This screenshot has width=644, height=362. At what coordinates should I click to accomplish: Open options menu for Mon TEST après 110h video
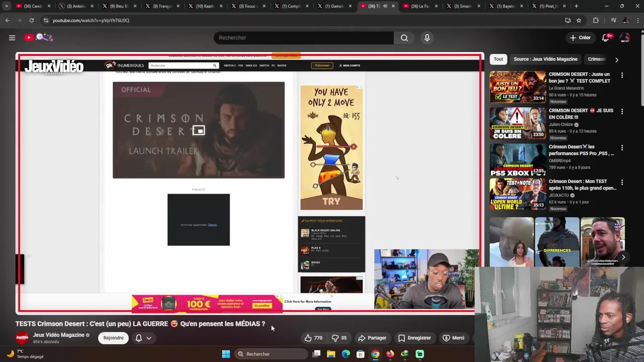pos(622,183)
